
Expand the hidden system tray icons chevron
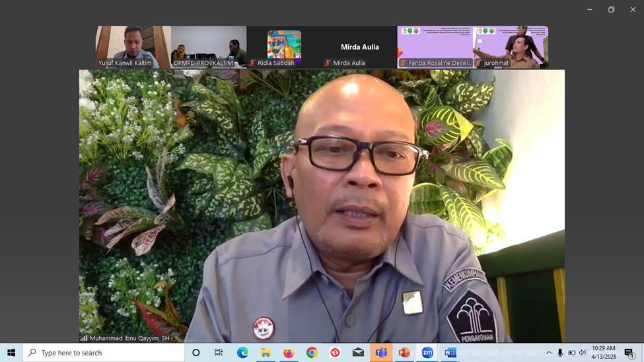tap(549, 353)
